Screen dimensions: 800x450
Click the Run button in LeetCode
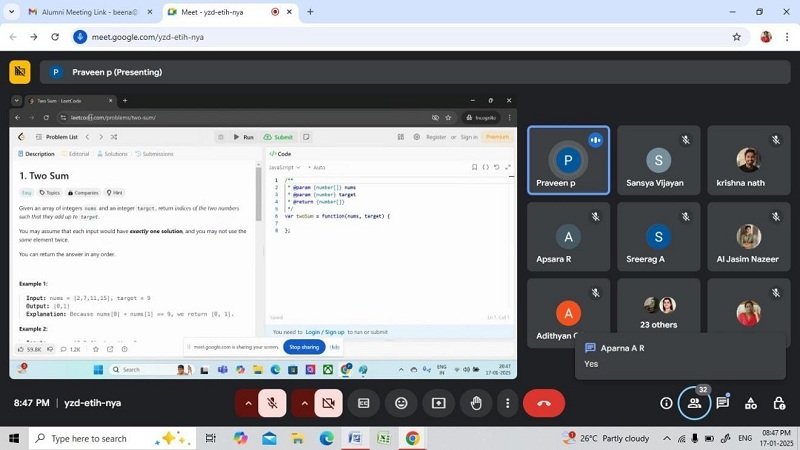click(x=243, y=137)
